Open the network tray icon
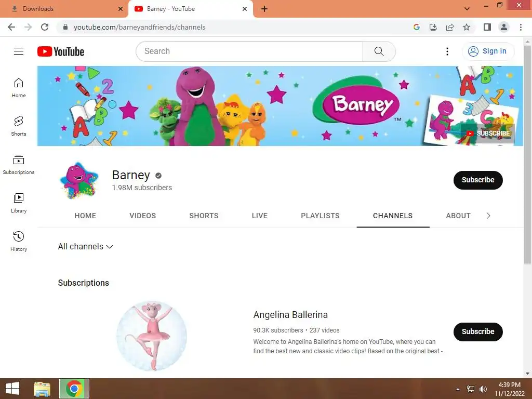 tap(471, 389)
